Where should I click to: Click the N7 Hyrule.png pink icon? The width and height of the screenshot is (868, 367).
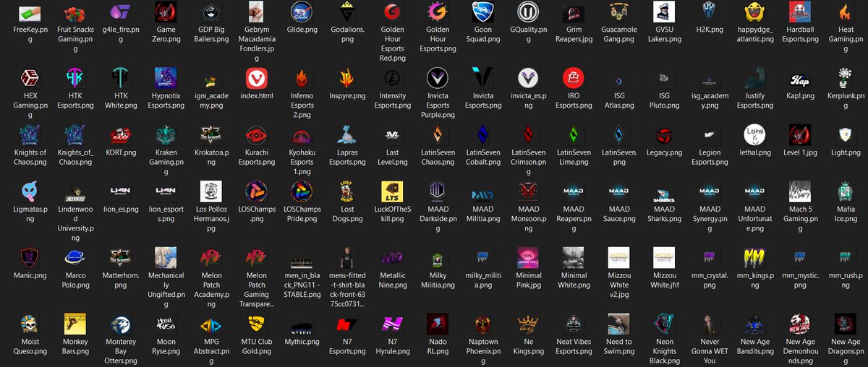pyautogui.click(x=392, y=324)
